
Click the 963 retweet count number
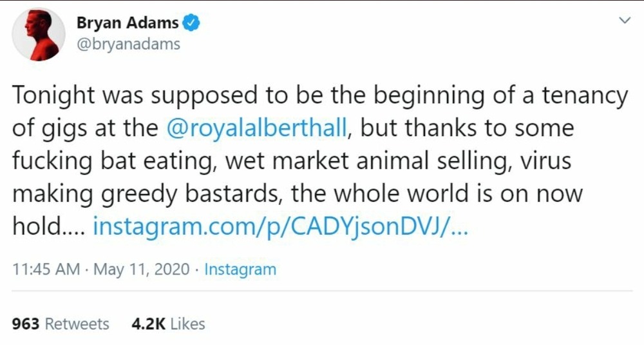coord(26,323)
